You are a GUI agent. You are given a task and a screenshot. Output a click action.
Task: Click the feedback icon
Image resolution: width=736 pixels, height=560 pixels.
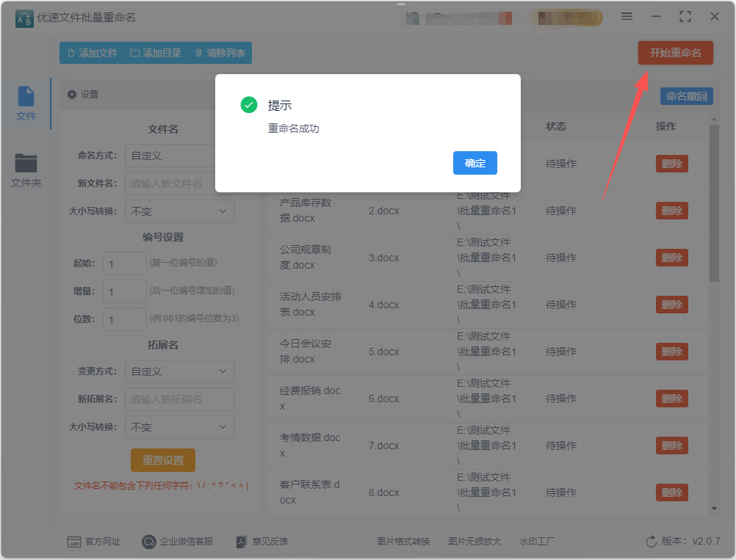241,542
